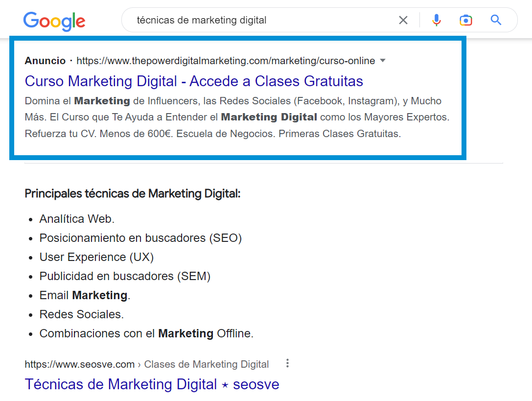Screen dimensions: 532x401
Task: Click the blue magnifier search icon
Action: tap(496, 20)
